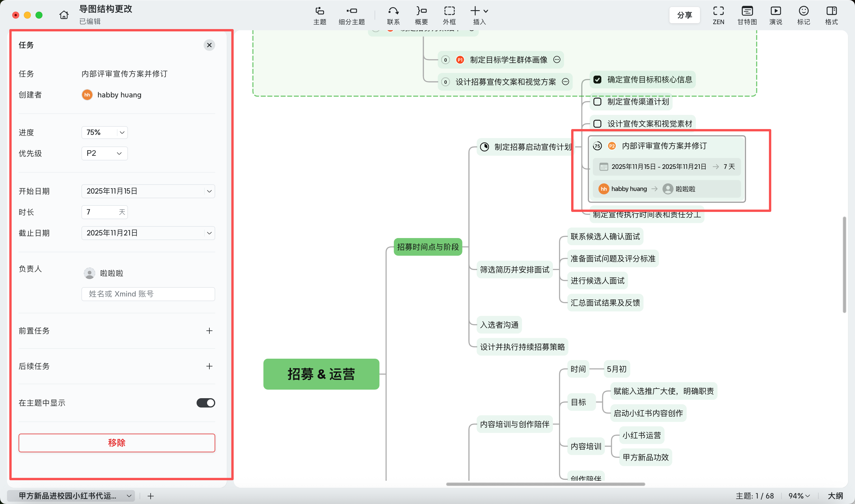Start Pitch (演说) presentation mode
Screen dimensions: 855x504
pyautogui.click(x=776, y=11)
